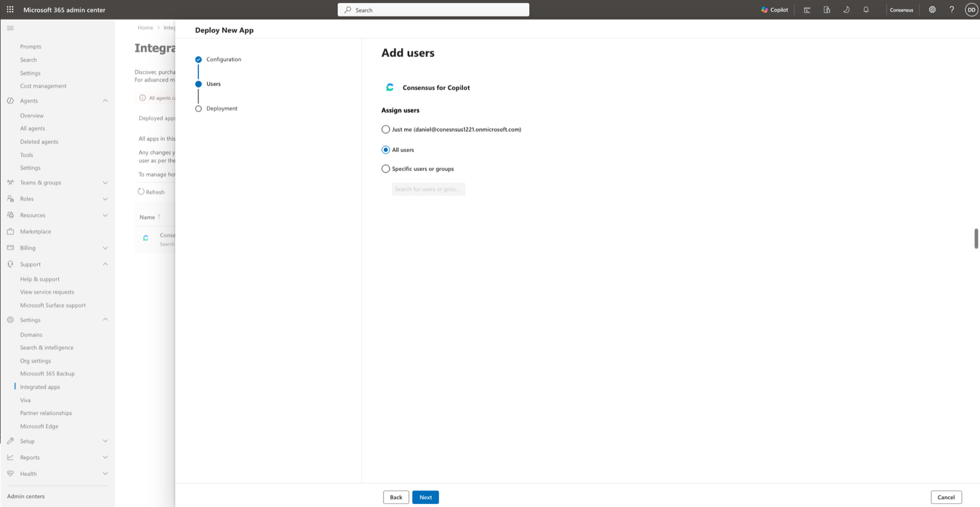The width and height of the screenshot is (980, 507).
Task: Click the Teams & groups icon
Action: point(10,183)
